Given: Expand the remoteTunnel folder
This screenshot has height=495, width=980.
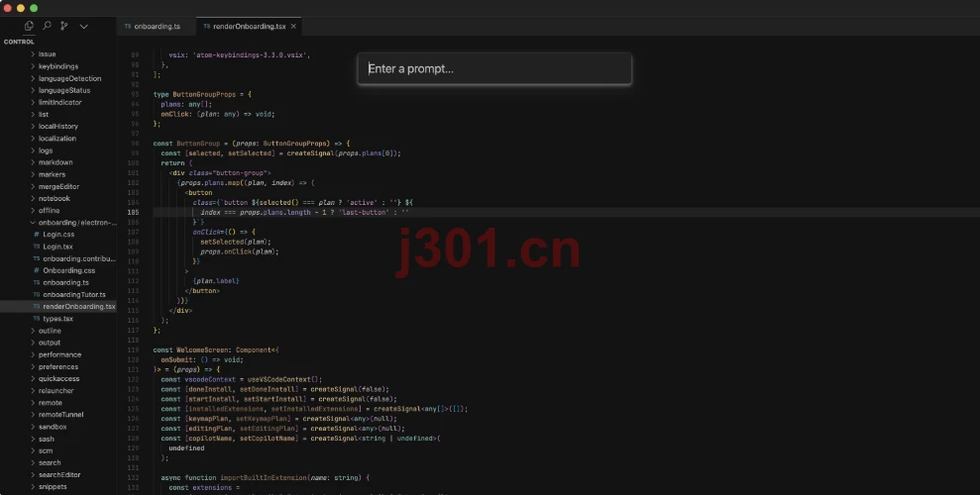Looking at the screenshot, I should tap(58, 415).
